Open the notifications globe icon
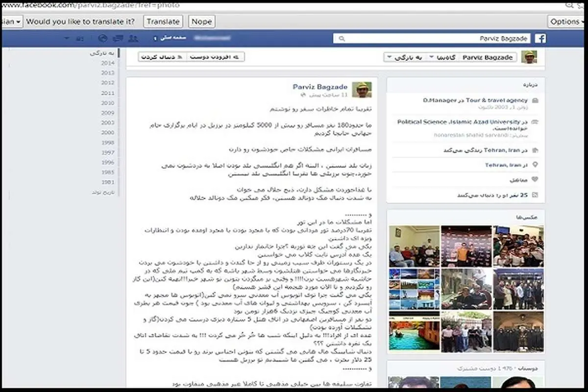This screenshot has height=392, width=588. (x=103, y=38)
